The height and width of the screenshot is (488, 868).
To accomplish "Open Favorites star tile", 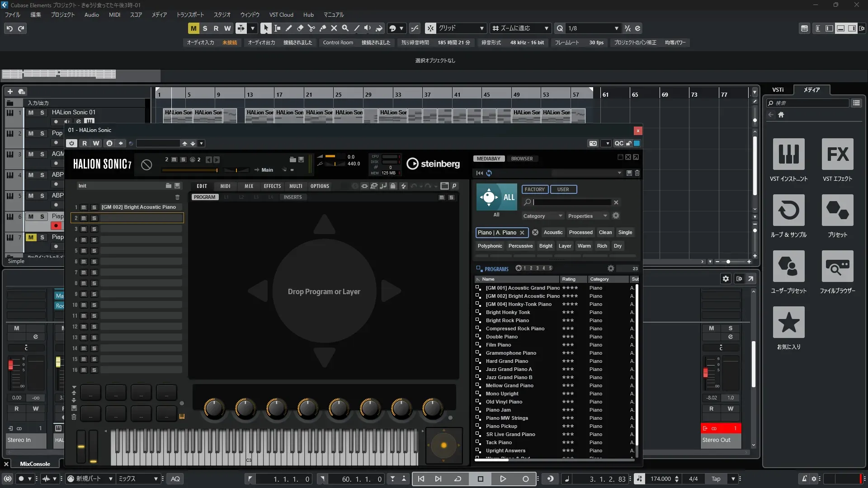I will (788, 322).
